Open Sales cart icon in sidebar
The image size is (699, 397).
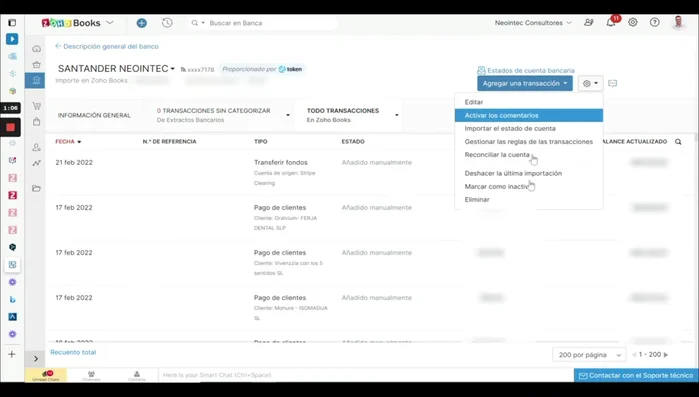(37, 106)
